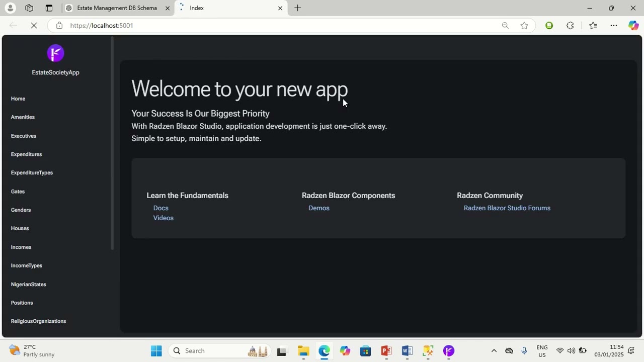The image size is (644, 362).
Task: Open Incomes in the sidebar
Action: click(x=21, y=247)
